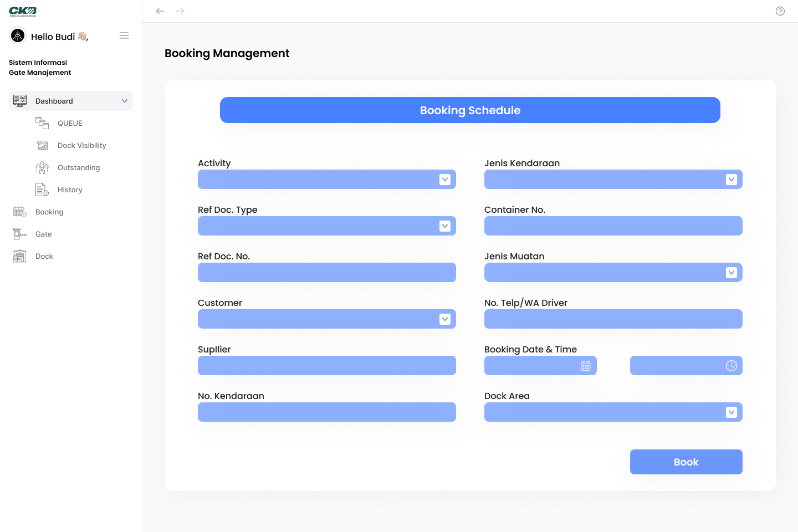Select the Dashboard menu item
The width and height of the screenshot is (798, 532).
click(71, 101)
